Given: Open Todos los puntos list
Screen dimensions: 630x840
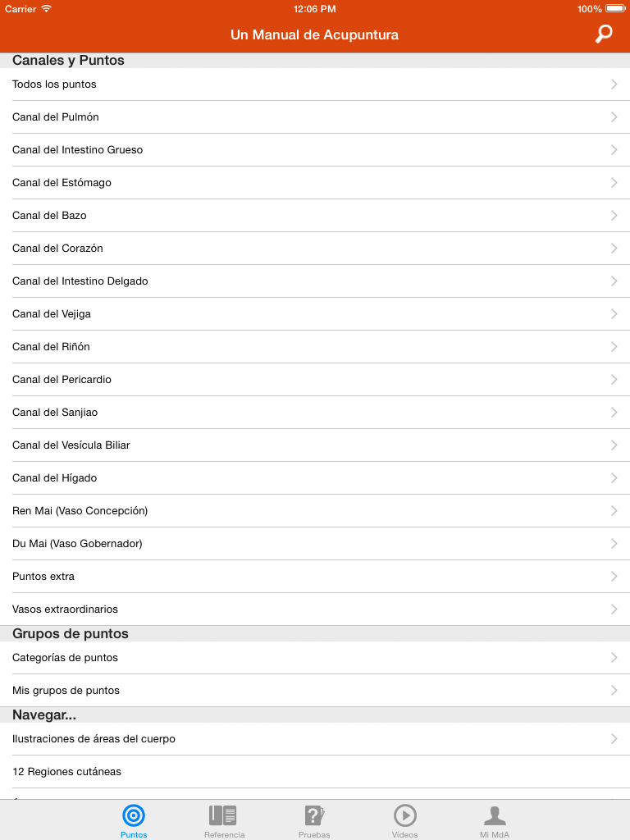Looking at the screenshot, I should coord(315,84).
